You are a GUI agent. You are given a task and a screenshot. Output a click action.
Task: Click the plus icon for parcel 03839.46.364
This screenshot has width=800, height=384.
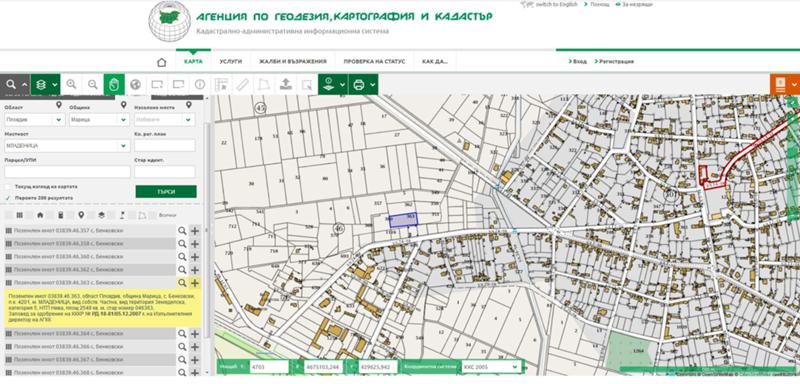[x=195, y=334]
